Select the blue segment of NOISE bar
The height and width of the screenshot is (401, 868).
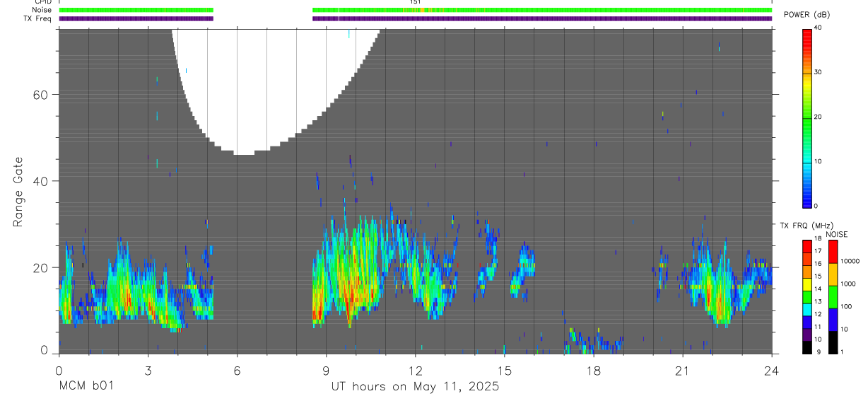click(833, 319)
